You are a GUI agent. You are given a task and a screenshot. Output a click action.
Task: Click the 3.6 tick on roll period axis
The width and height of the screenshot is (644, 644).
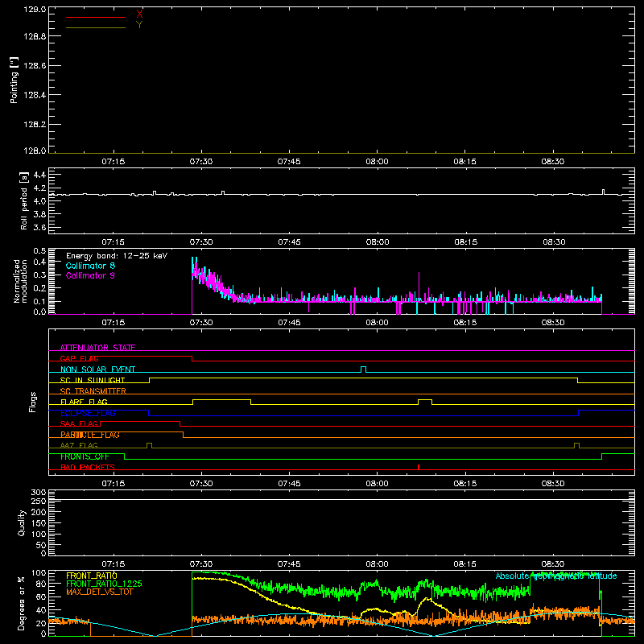pos(39,227)
